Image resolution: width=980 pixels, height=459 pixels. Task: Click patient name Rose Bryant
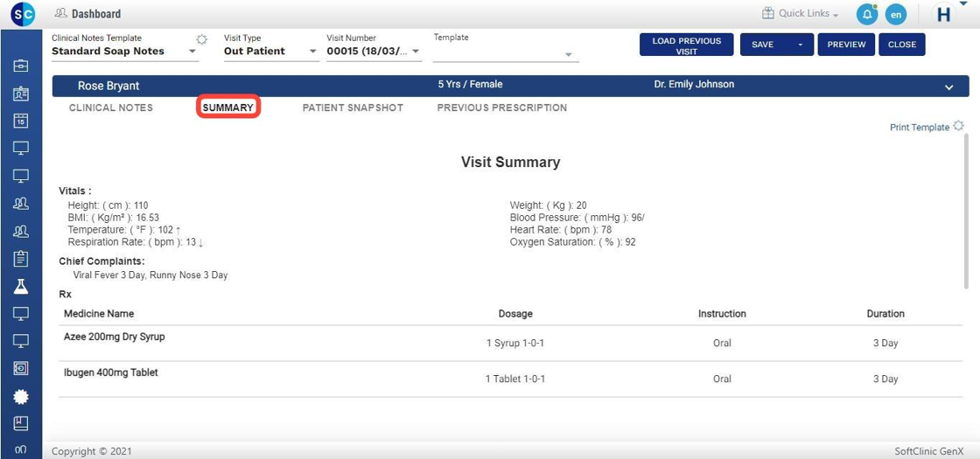[108, 87]
